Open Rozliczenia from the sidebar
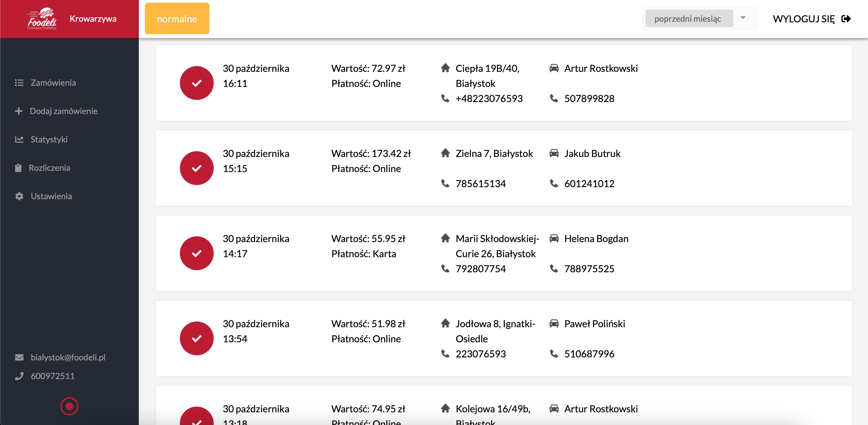 pyautogui.click(x=49, y=168)
